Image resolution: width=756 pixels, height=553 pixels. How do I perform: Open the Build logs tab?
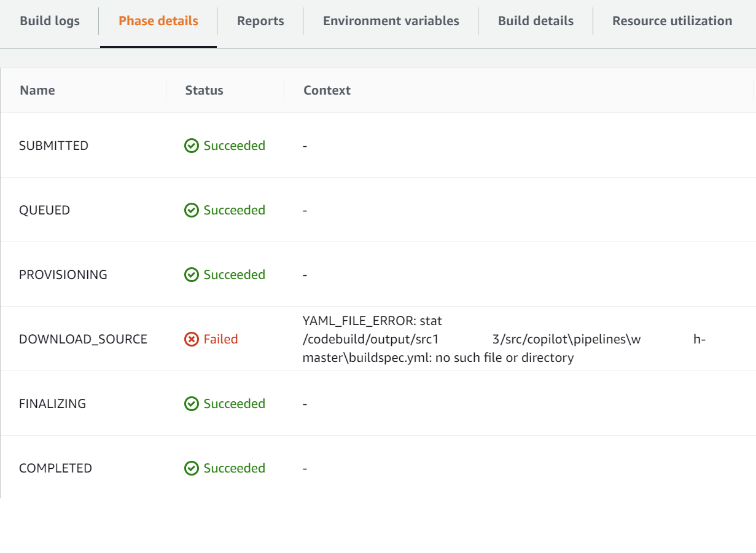[50, 21]
